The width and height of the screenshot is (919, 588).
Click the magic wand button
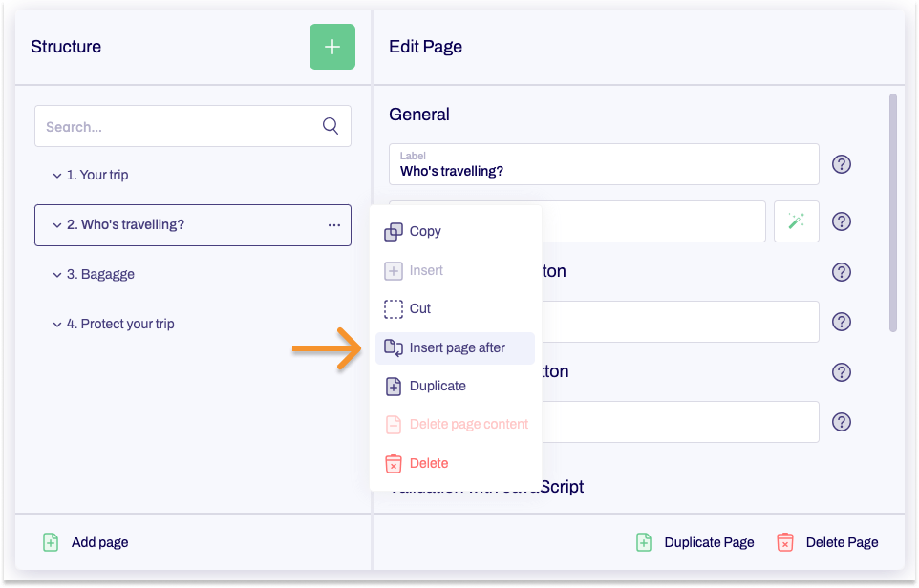pos(796,221)
